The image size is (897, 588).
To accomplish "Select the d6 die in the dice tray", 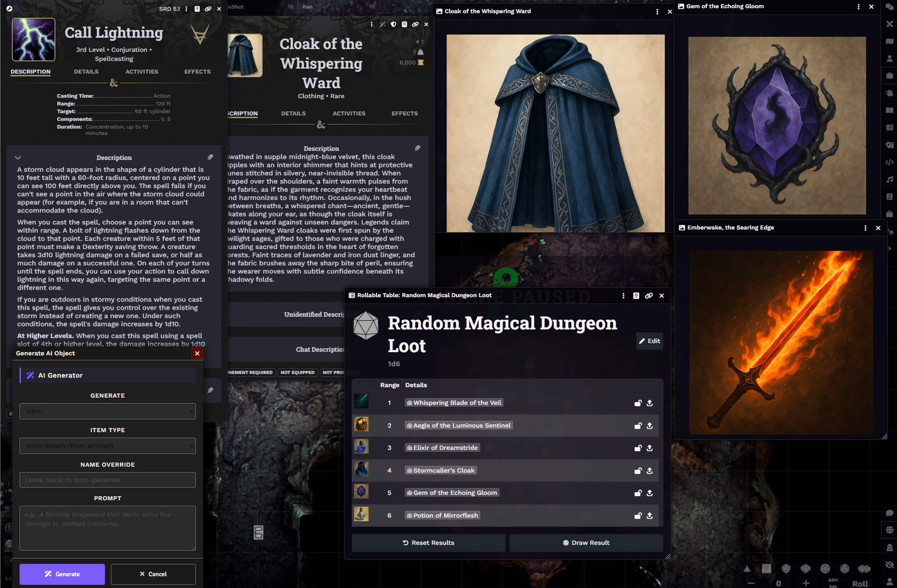I will point(767,568).
